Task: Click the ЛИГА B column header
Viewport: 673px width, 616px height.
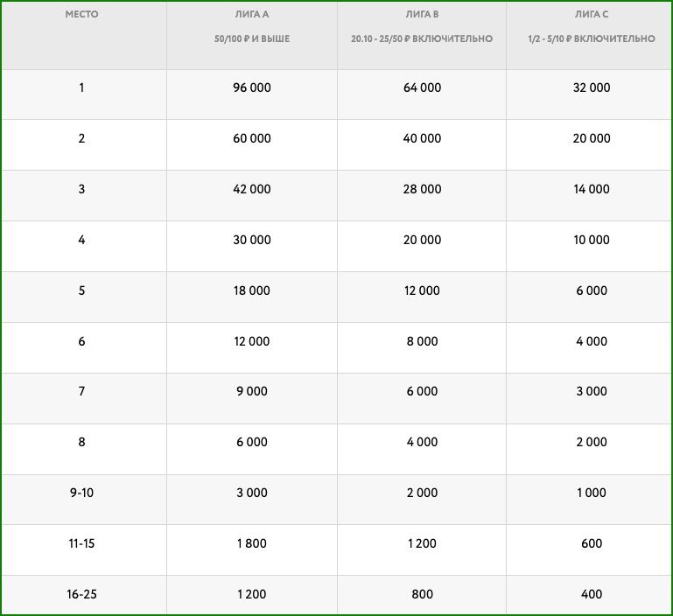Action: [x=422, y=15]
